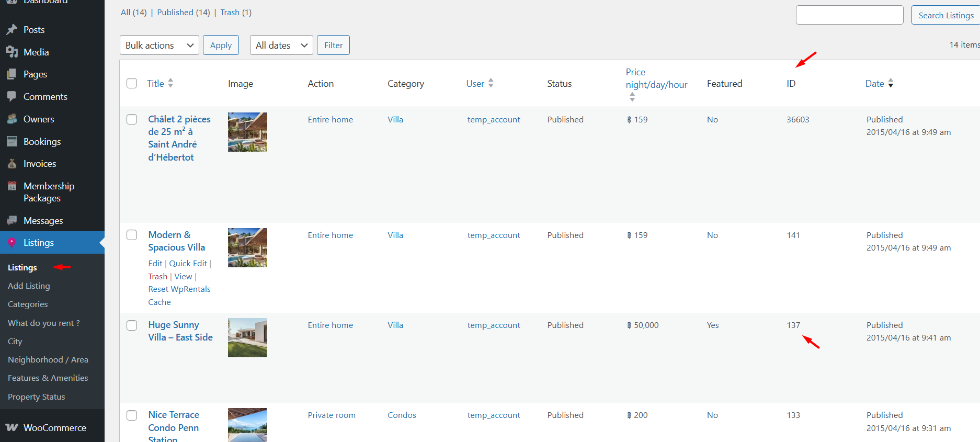This screenshot has width=980, height=442.
Task: Sort listings by Date column arrow
Action: [x=891, y=84]
